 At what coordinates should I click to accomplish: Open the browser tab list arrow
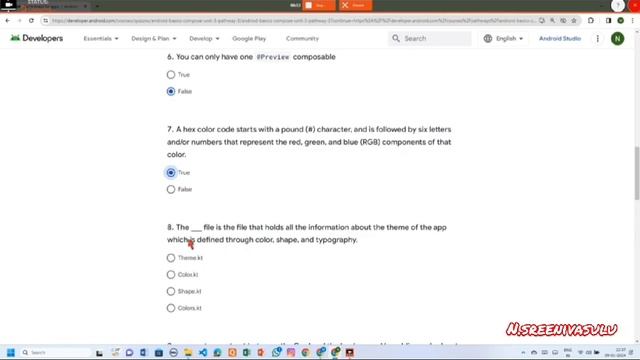point(97,6)
